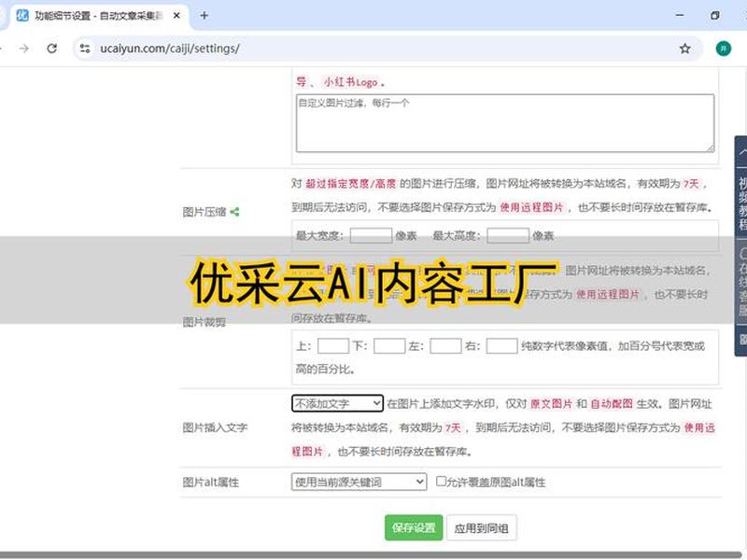This screenshot has height=560, width=747.
Task: Click the 应用到同组 button
Action: point(481,527)
